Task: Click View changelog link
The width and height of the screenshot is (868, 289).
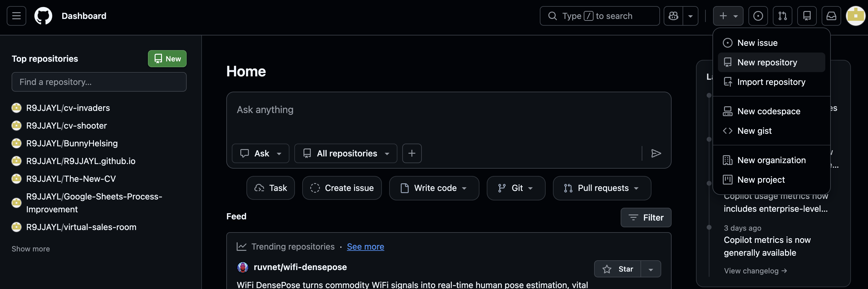Action: coord(755,271)
